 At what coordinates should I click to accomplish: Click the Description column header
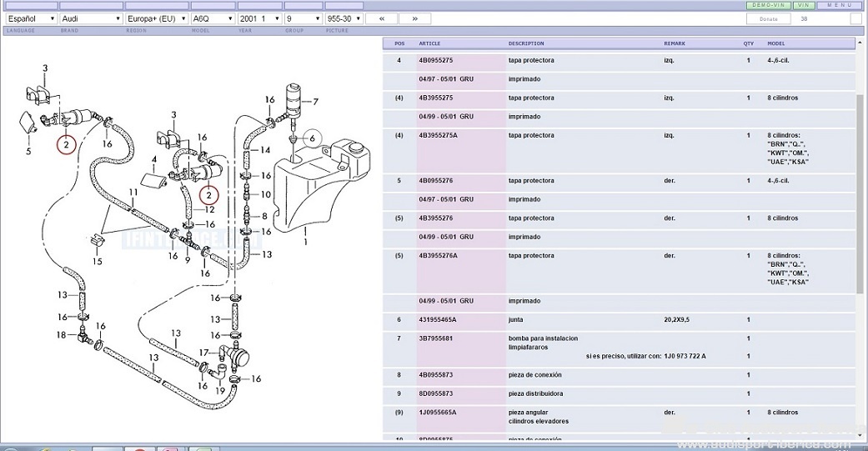526,43
